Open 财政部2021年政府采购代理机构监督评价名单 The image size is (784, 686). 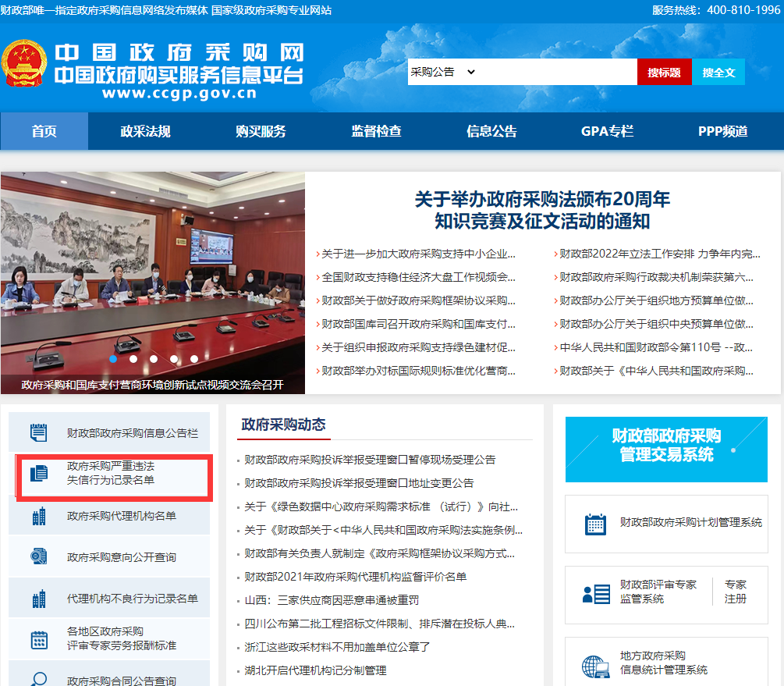click(x=355, y=577)
